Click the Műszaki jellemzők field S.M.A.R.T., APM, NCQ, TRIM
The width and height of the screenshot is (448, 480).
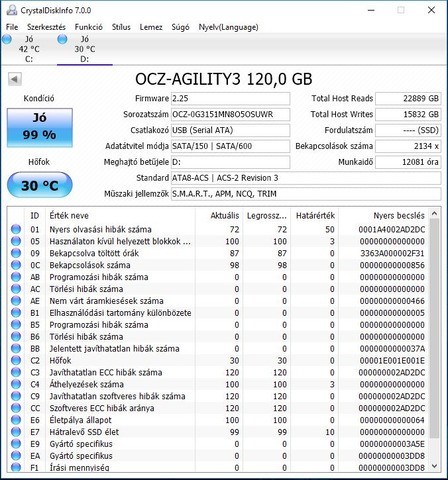(306, 194)
